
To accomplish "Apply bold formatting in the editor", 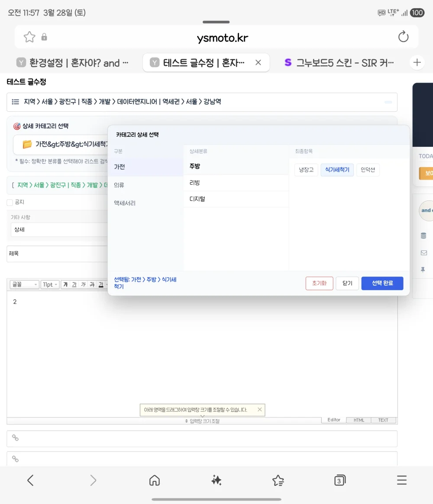I will pos(65,284).
